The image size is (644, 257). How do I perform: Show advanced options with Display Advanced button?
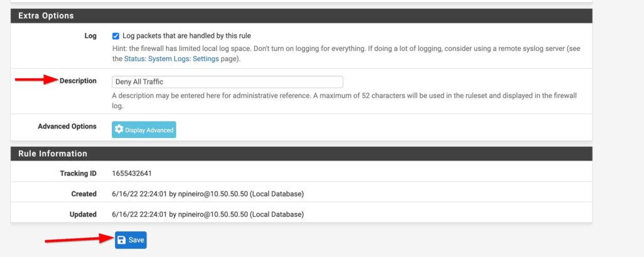click(144, 130)
